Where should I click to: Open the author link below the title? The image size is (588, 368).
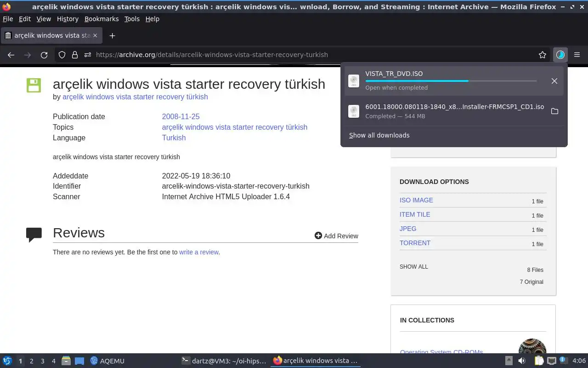[135, 97]
